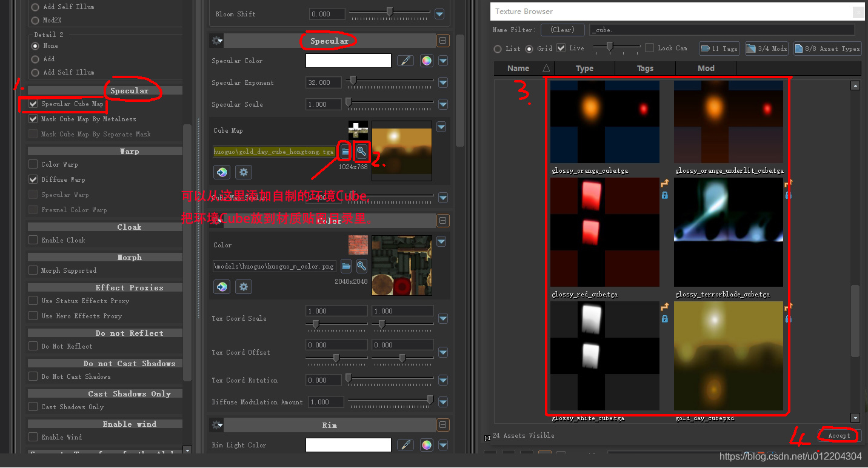Sort by the Tags column header
This screenshot has height=468, width=868.
pyautogui.click(x=645, y=68)
